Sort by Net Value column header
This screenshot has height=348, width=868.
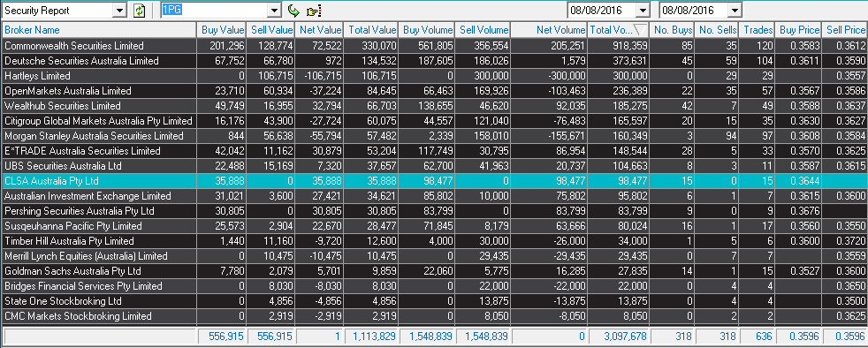pyautogui.click(x=320, y=30)
